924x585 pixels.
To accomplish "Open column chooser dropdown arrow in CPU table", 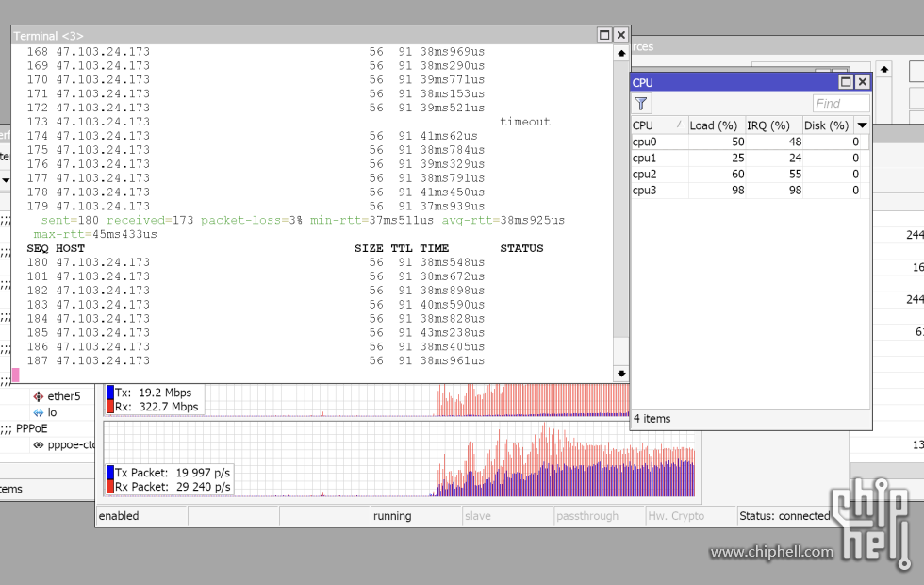I will [862, 125].
